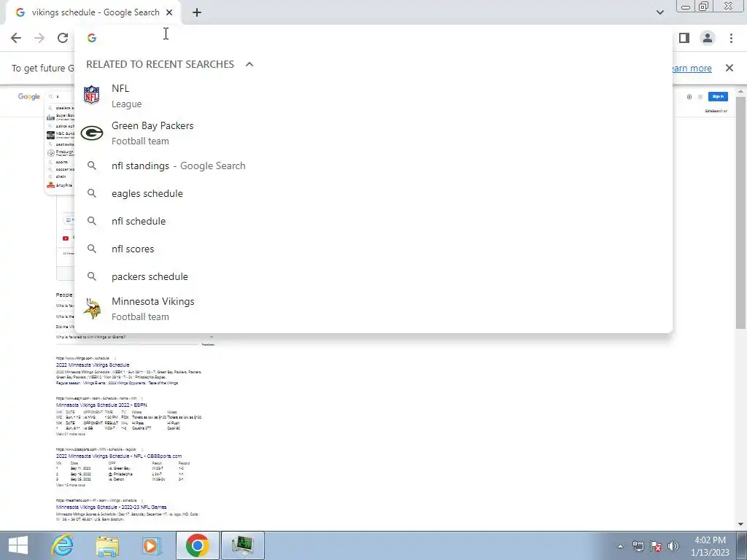
Task: Open the Minnesota Vikings suggestion
Action: pyautogui.click(x=373, y=308)
